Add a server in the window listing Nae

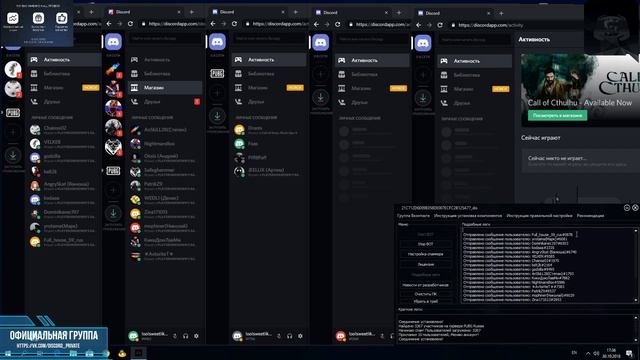217,93
